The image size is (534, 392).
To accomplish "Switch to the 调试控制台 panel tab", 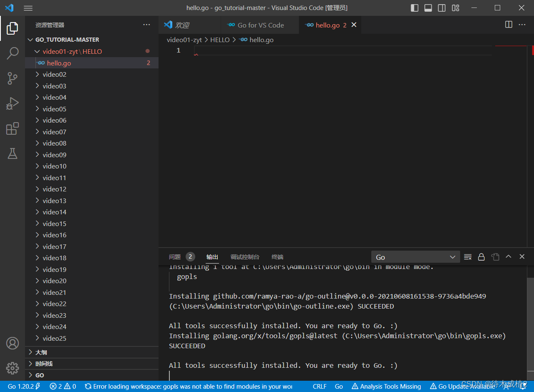I will [x=245, y=257].
